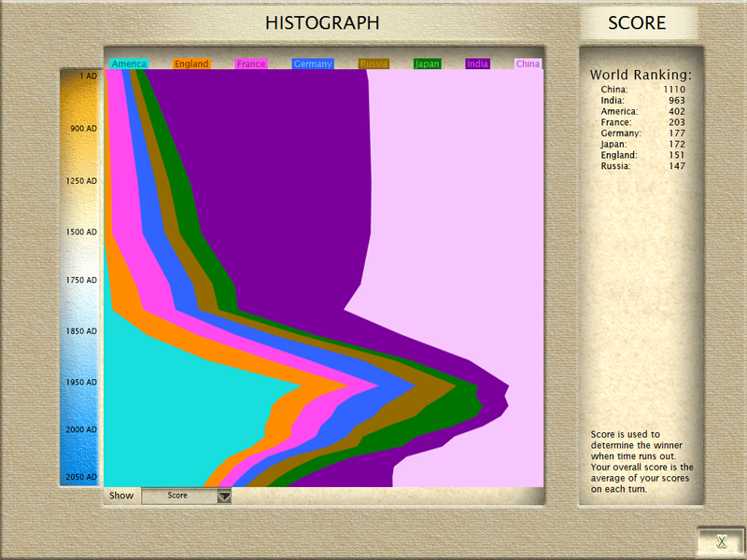Click the 2050 AD timeline label
Screen dimensions: 747x560
click(x=81, y=477)
